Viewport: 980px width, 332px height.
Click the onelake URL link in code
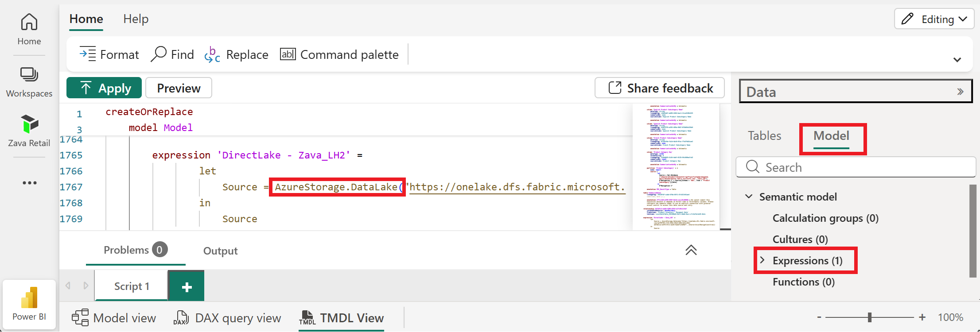tap(517, 187)
